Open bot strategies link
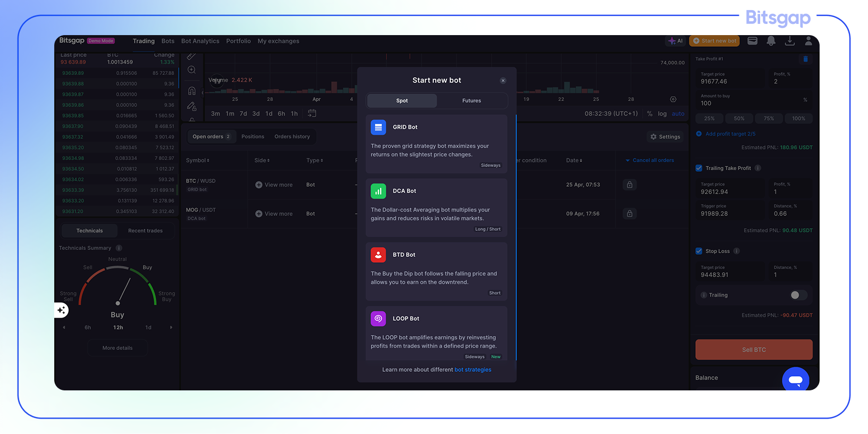 [473, 370]
